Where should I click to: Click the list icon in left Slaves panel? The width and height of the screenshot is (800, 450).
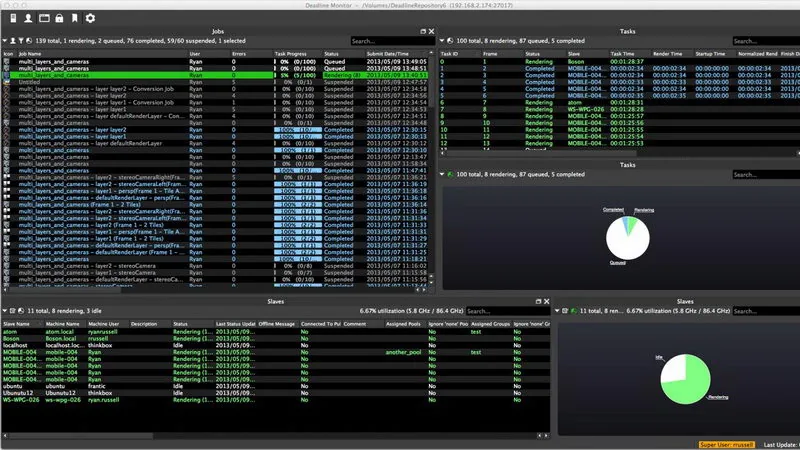tap(13, 311)
